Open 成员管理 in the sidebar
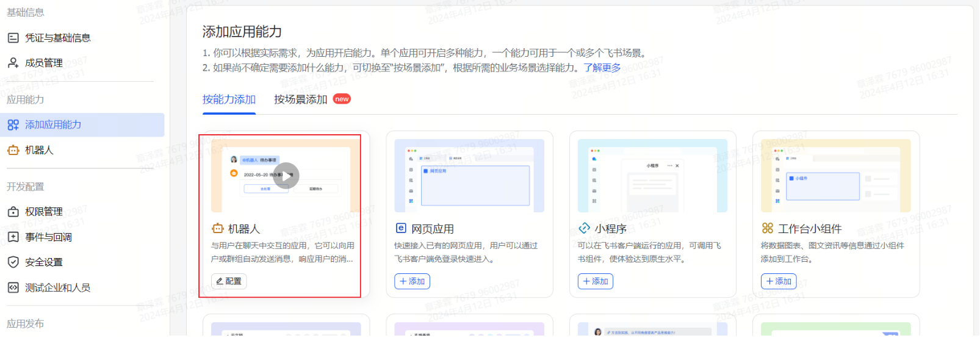980x338 pixels. (44, 63)
